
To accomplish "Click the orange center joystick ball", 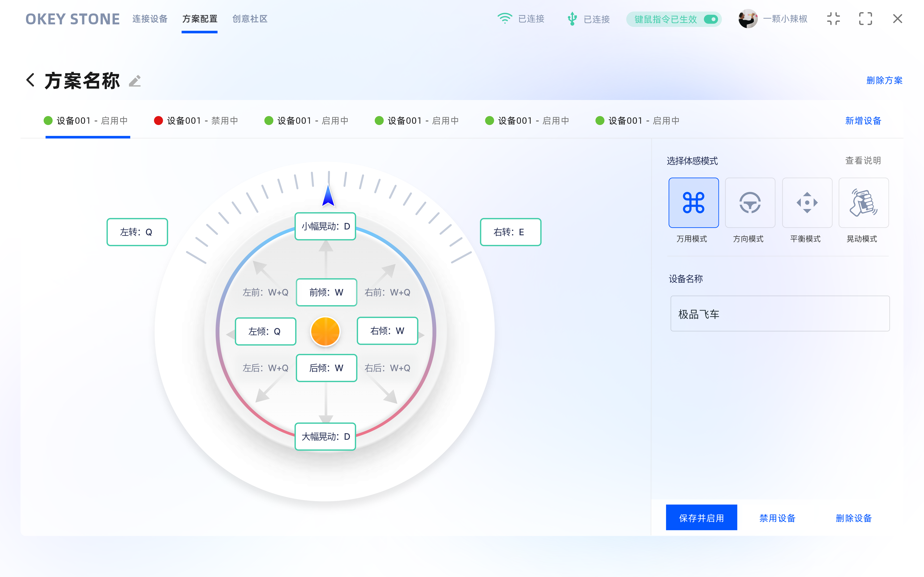I will point(325,331).
